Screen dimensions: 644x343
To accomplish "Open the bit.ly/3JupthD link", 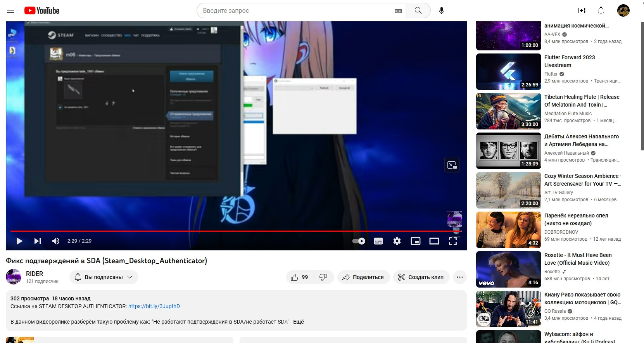I will click(x=154, y=306).
